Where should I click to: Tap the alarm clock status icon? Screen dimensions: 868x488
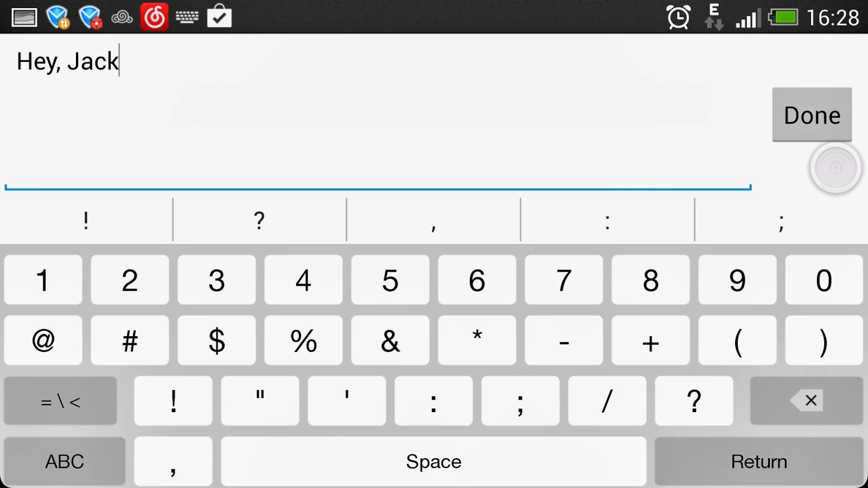point(678,17)
